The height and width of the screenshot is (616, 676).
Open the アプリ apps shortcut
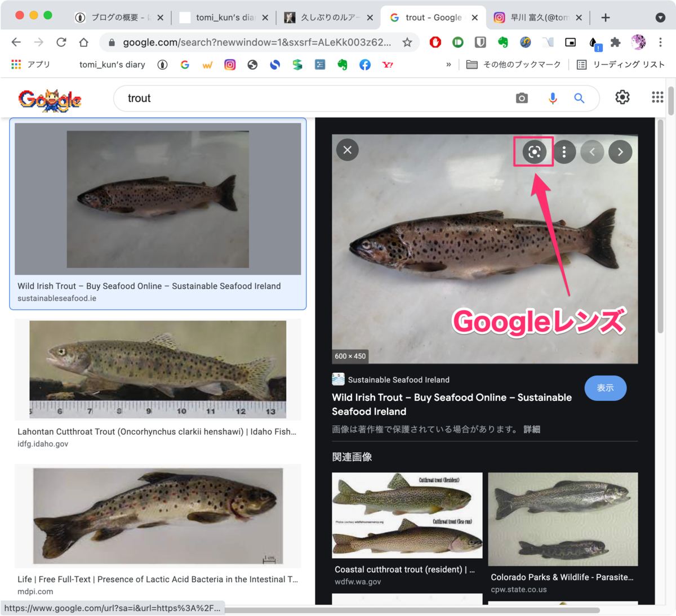point(31,65)
